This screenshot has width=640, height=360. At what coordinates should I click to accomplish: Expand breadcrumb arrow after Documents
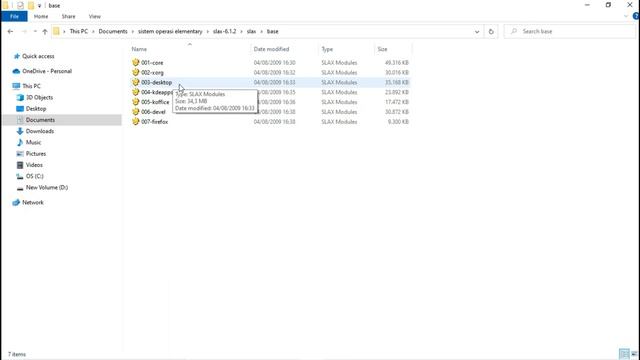pos(133,31)
